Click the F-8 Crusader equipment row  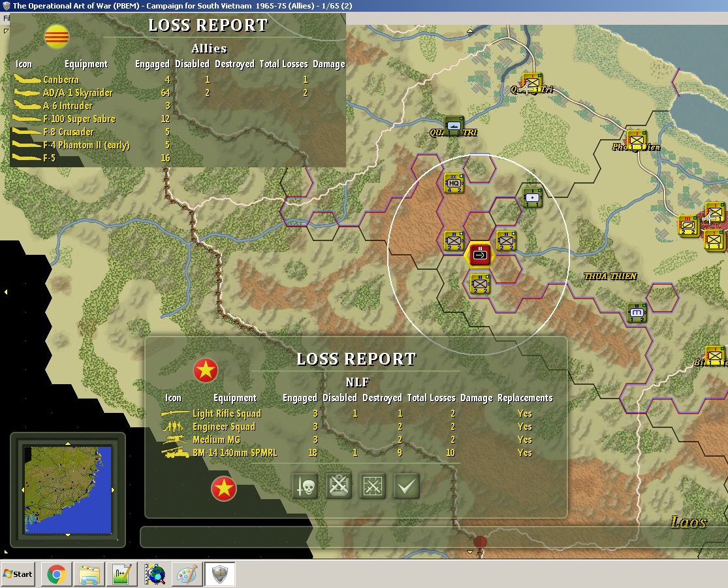click(178, 132)
